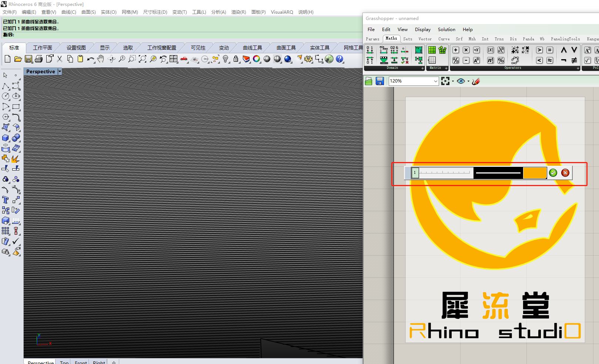Open a file via the folder icon
The width and height of the screenshot is (599, 364).
(18, 59)
